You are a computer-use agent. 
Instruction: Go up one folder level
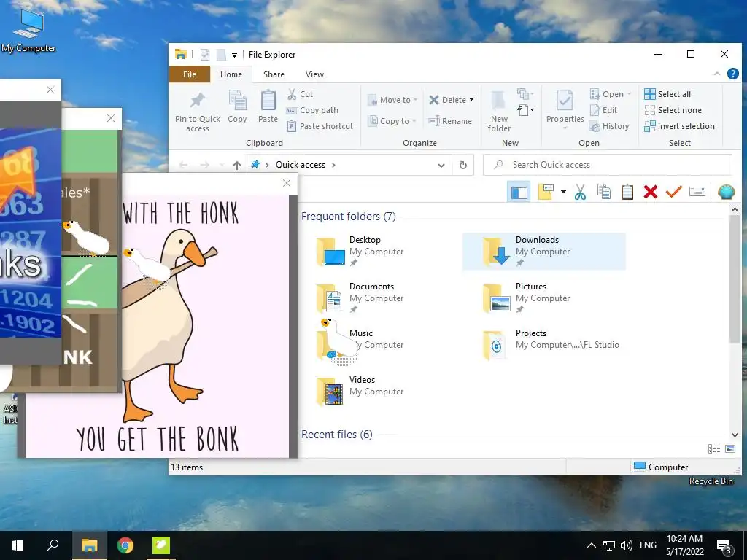237,165
